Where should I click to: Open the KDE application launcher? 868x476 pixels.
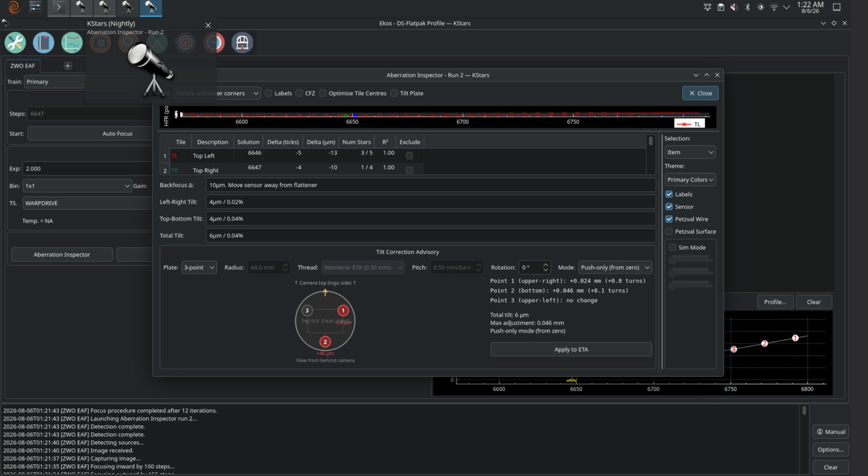pyautogui.click(x=14, y=8)
